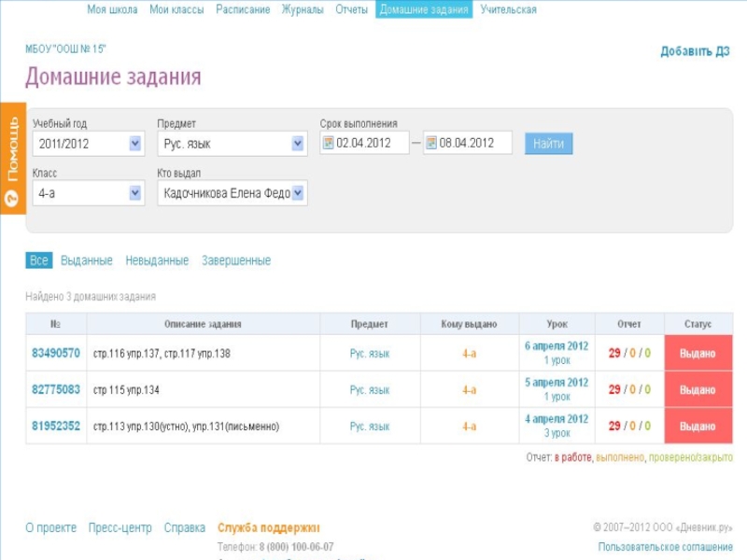Click the Урок column header
The image size is (747, 560).
(557, 324)
